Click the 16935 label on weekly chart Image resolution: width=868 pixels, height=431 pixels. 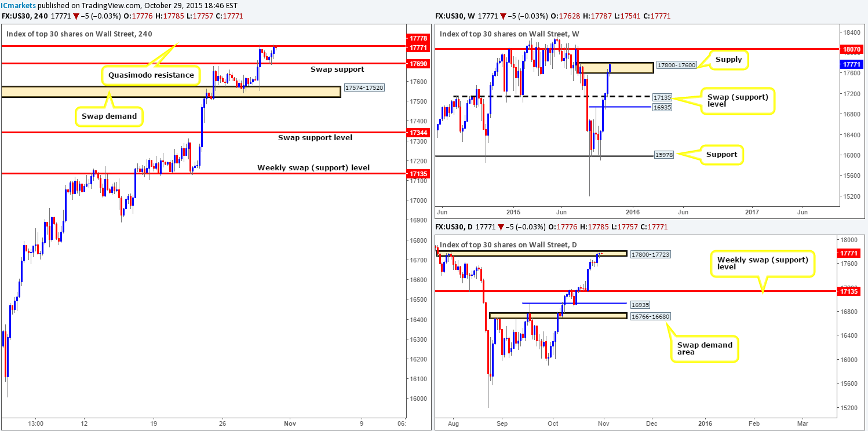(x=662, y=108)
